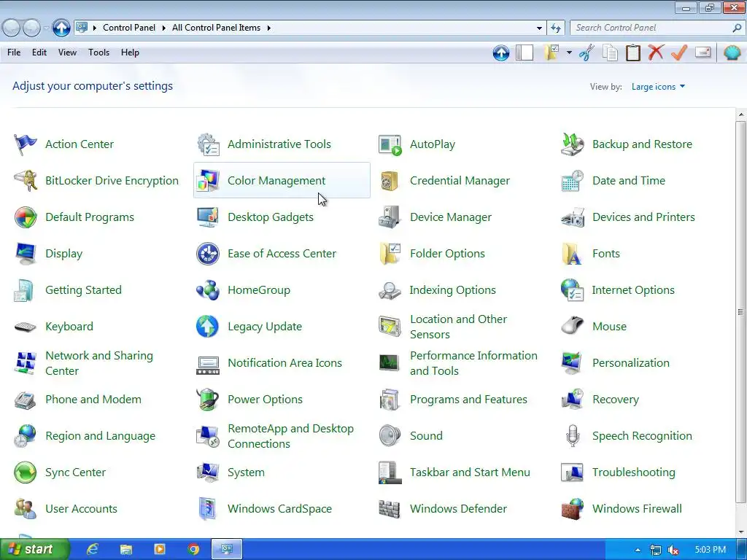Open the Network and Sharing Center link
The height and width of the screenshot is (560, 747).
[x=99, y=363]
